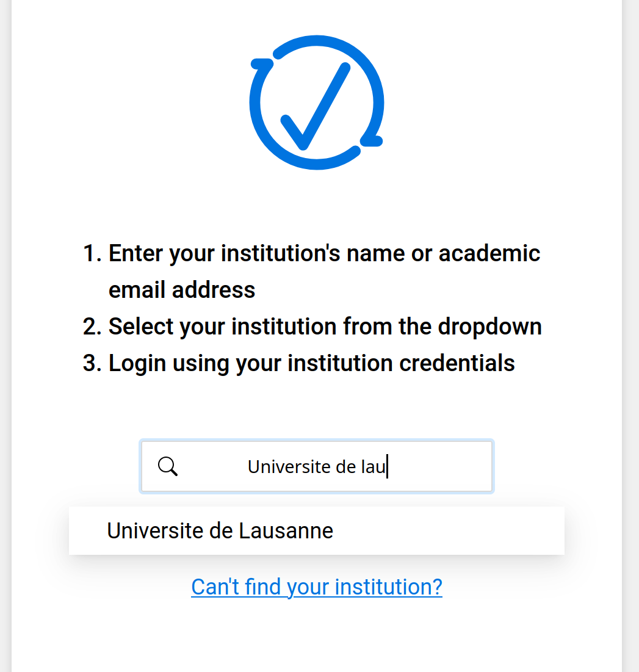This screenshot has width=639, height=672.
Task: Click the arrowhead at the logo's bottom right
Action: point(371,140)
